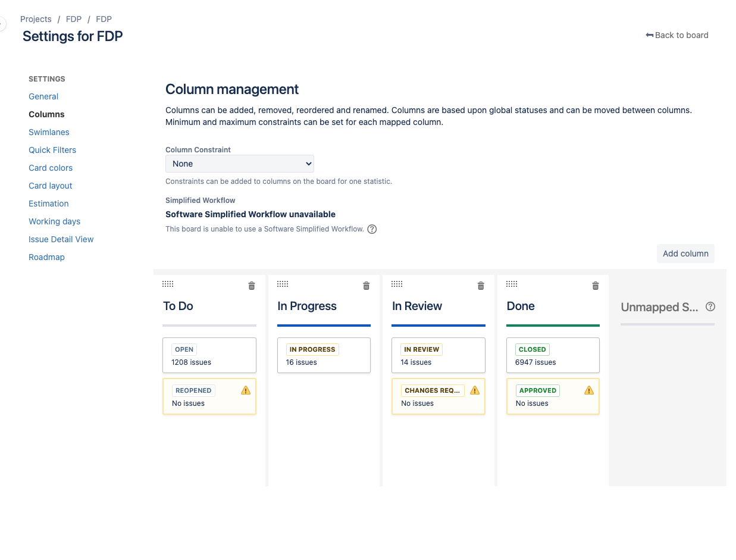Click help icon next to Unmapped Statuses
The width and height of the screenshot is (736, 560).
(710, 307)
